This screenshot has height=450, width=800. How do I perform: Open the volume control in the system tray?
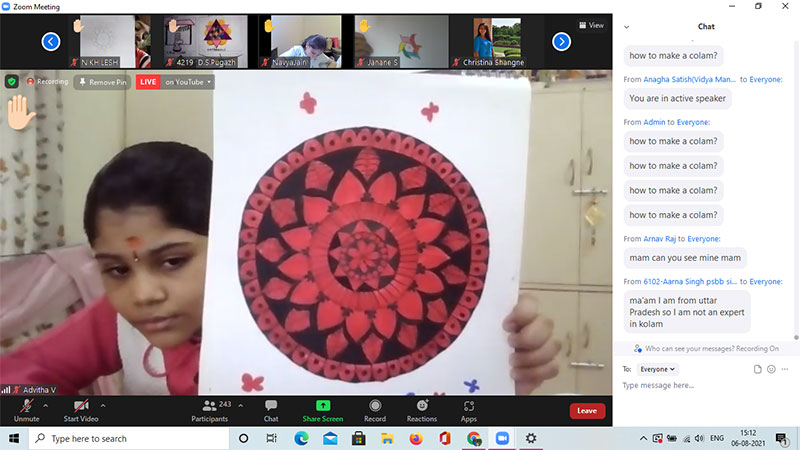699,438
